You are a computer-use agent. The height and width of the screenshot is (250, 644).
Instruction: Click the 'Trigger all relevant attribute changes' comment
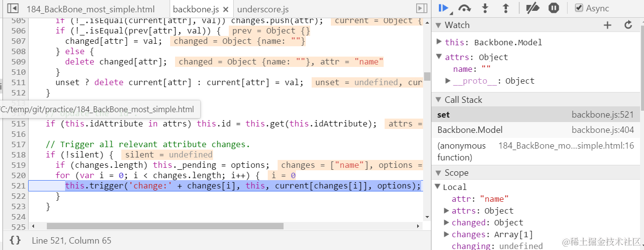tap(148, 144)
